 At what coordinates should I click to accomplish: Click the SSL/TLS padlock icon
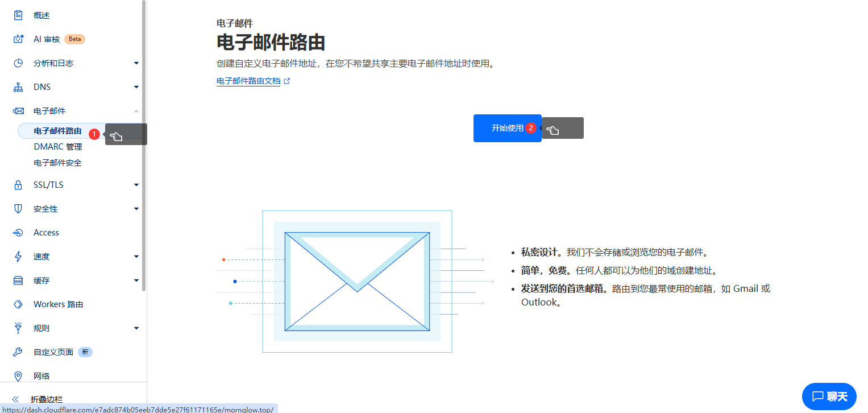[18, 184]
